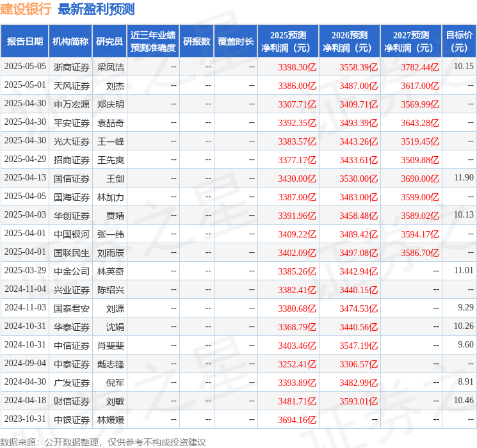This screenshot has width=477, height=448.
Task: Click the 建设银行 stock name title
Action: 27,9
